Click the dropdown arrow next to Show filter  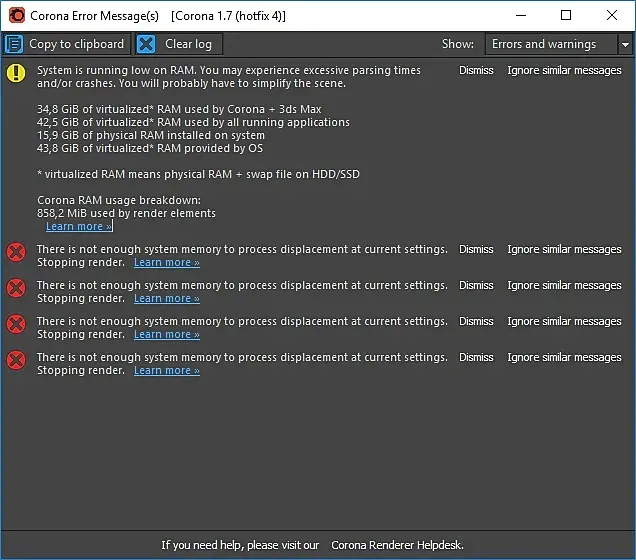[x=625, y=44]
